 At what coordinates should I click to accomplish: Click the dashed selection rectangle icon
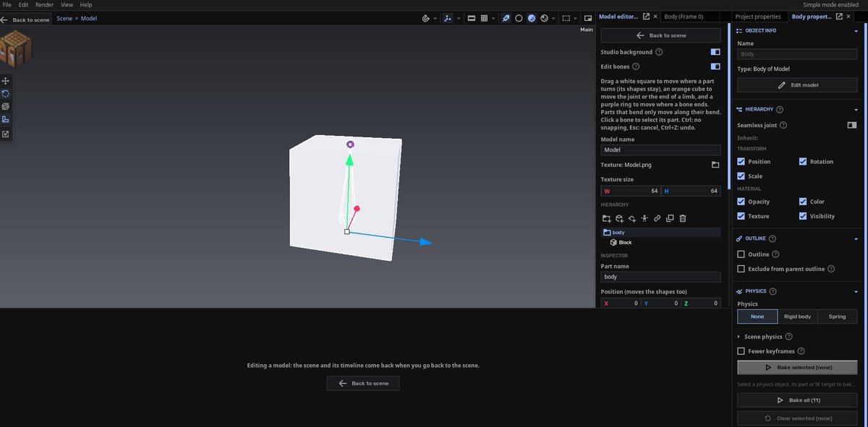(566, 18)
